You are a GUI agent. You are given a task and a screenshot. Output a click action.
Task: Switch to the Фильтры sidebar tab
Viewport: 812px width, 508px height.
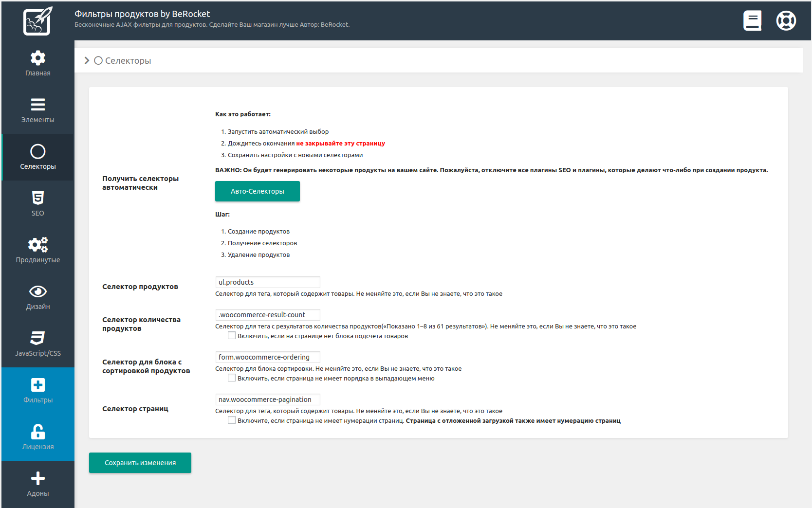click(38, 391)
